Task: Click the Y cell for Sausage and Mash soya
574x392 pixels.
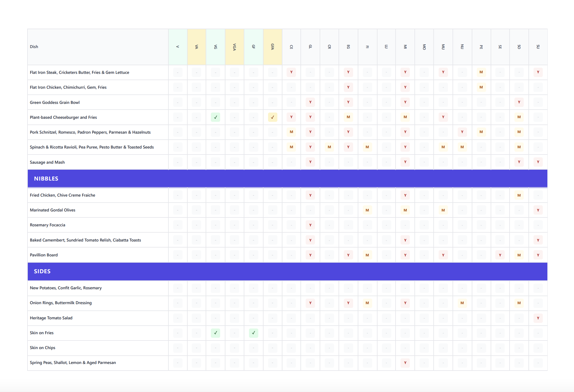Action: (519, 162)
